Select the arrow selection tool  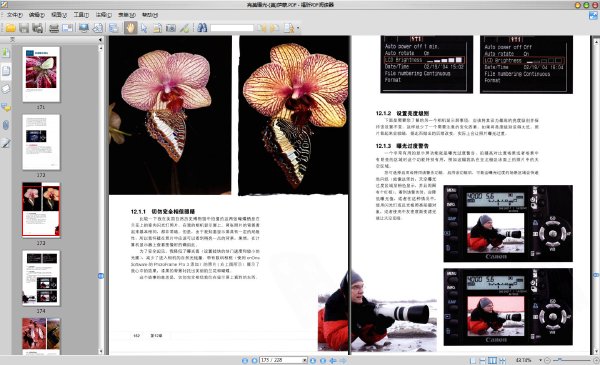click(144, 28)
